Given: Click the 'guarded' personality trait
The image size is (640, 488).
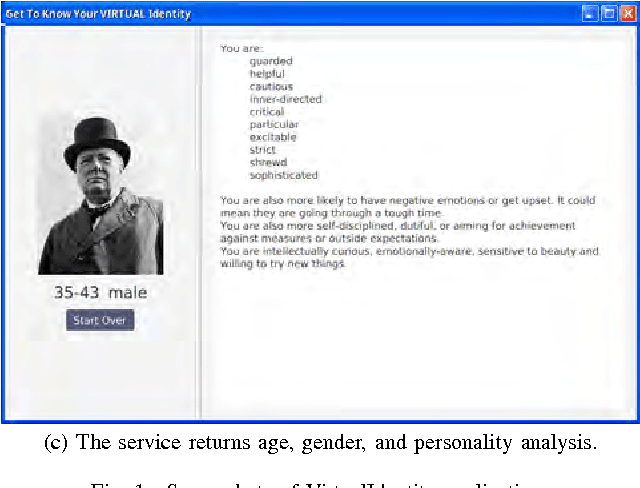Looking at the screenshot, I should point(271,61).
